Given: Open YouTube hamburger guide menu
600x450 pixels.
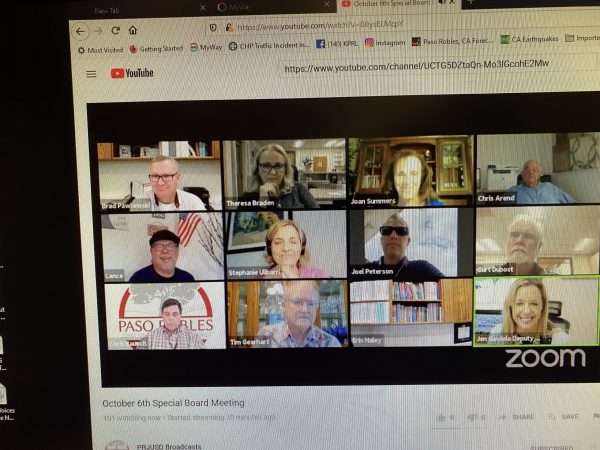Looking at the screenshot, I should 91,73.
